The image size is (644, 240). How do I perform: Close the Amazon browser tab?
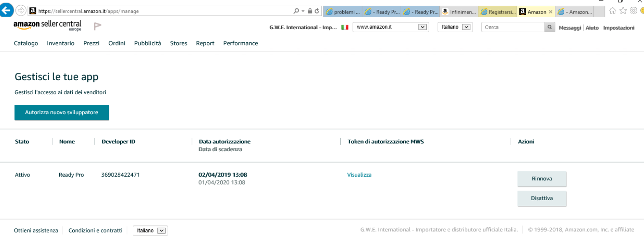(551, 12)
